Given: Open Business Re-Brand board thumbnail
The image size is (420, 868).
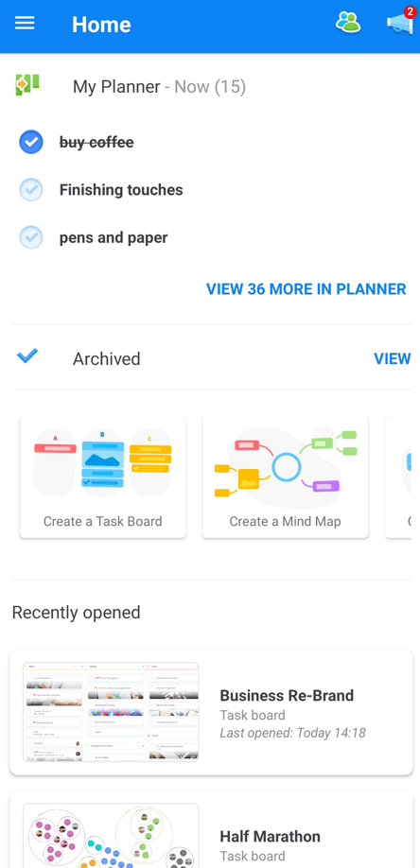Looking at the screenshot, I should (x=111, y=712).
